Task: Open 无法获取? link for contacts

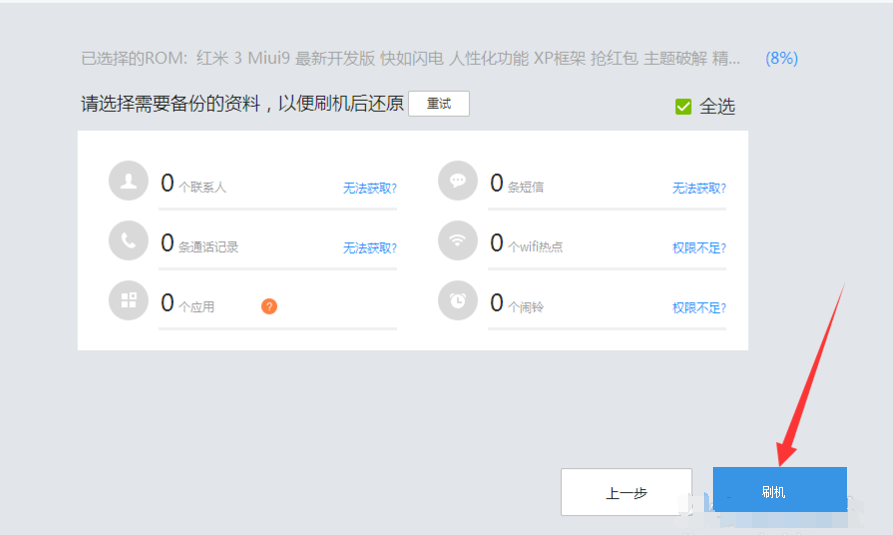Action: (370, 188)
